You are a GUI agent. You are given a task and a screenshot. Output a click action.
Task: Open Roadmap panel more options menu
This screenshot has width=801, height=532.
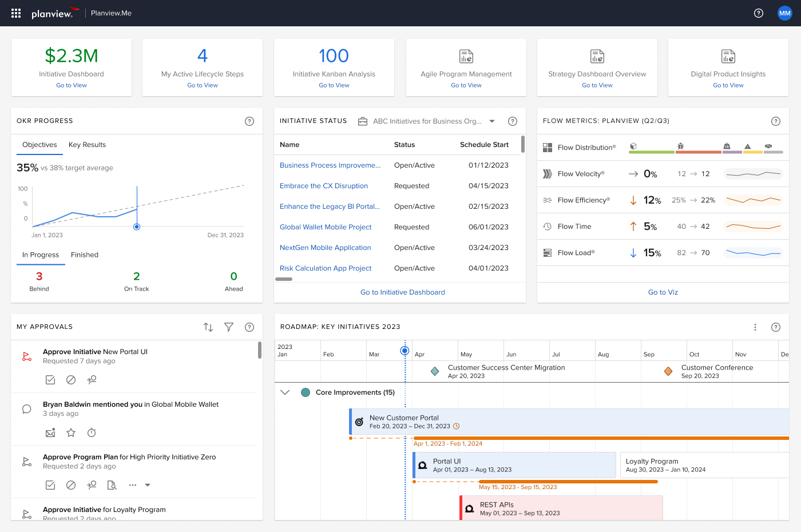pyautogui.click(x=755, y=327)
